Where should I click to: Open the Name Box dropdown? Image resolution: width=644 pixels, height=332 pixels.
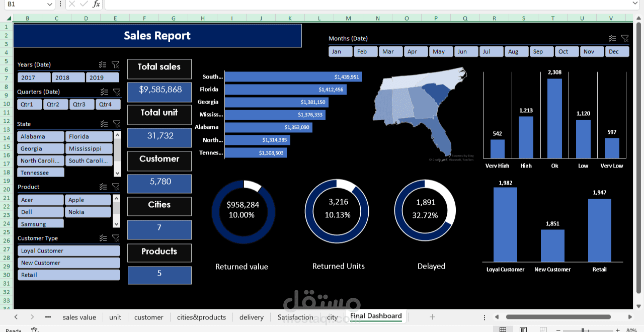50,5
